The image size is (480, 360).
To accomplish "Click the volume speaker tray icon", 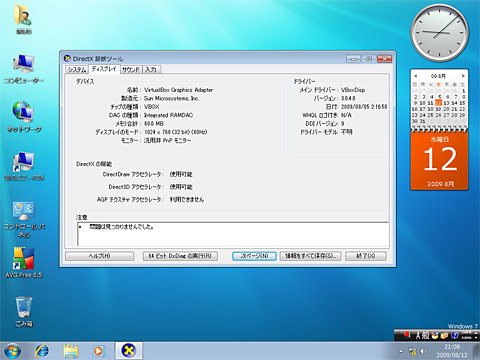I will [x=423, y=351].
